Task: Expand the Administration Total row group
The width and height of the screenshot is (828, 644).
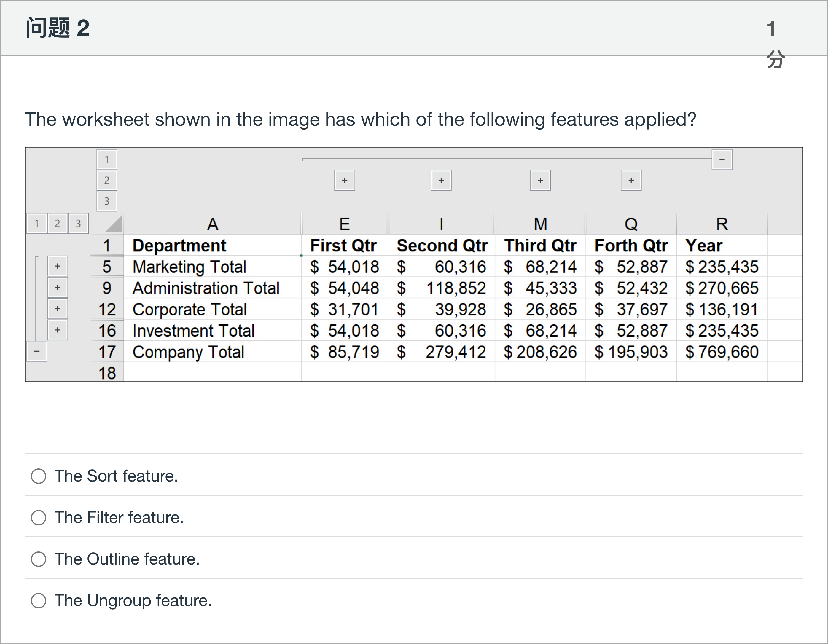Action: [58, 287]
